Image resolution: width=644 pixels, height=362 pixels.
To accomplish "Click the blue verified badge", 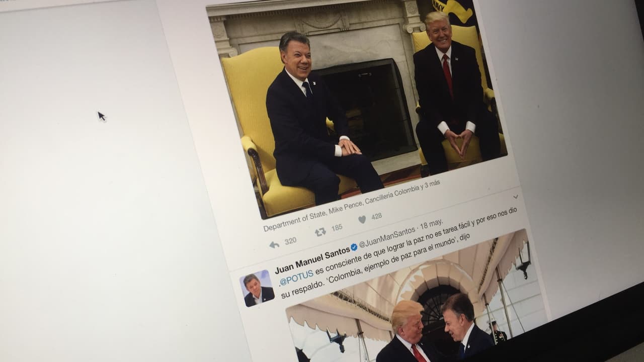I will [x=354, y=247].
